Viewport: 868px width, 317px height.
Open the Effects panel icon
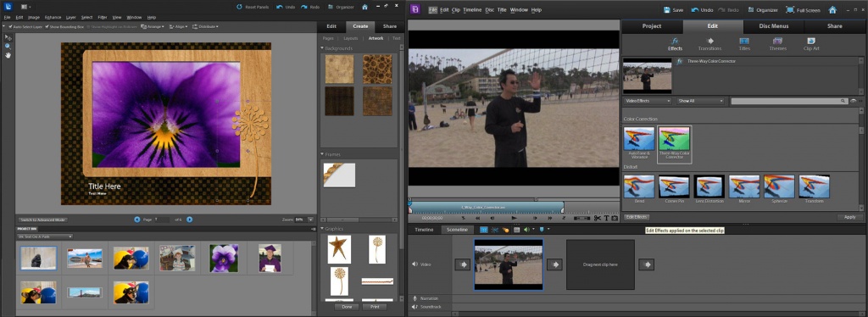click(675, 44)
